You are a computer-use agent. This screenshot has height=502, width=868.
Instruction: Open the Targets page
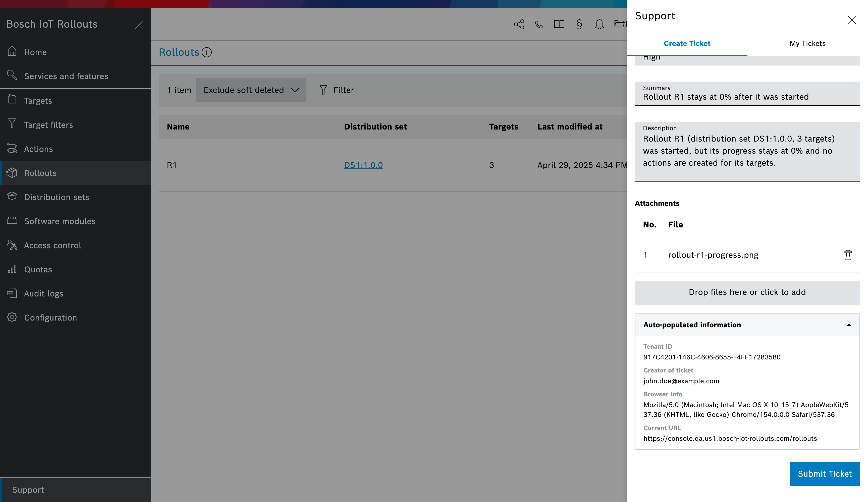click(x=75, y=101)
